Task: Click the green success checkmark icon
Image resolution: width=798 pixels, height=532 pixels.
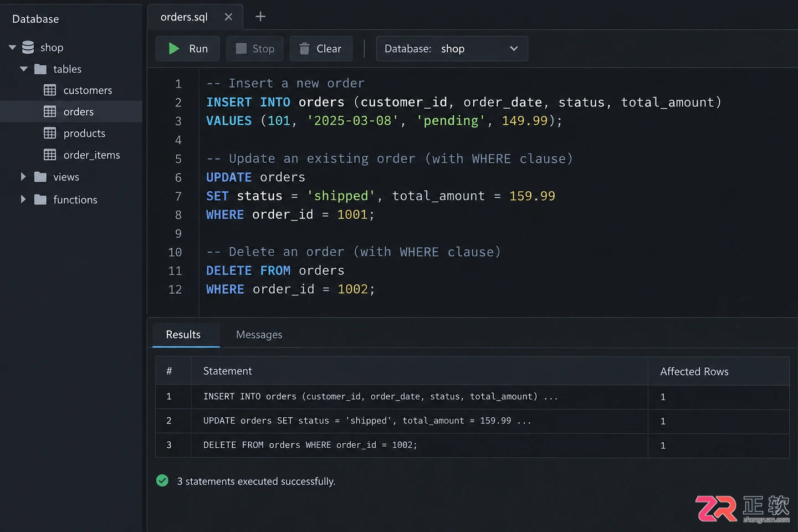Action: (162, 480)
